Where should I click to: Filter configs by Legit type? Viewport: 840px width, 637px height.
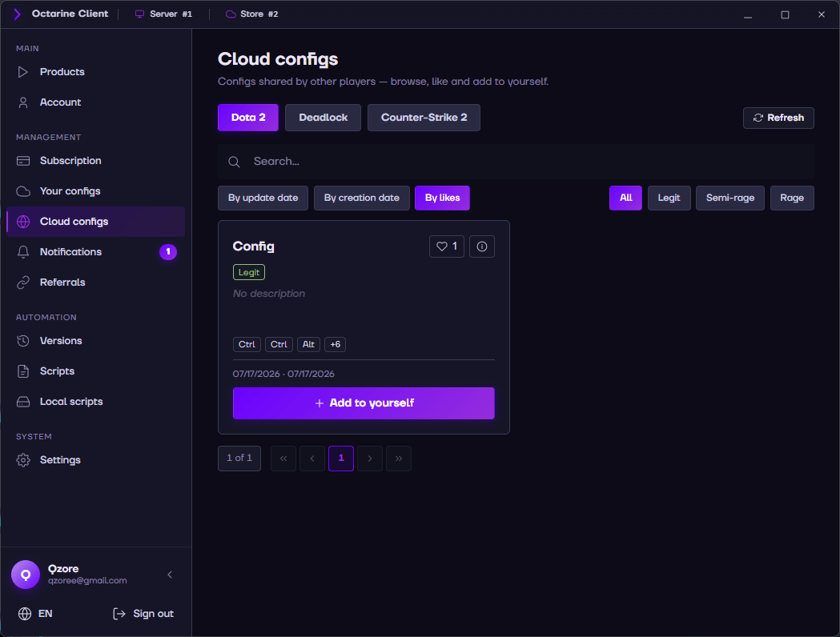pyautogui.click(x=669, y=198)
